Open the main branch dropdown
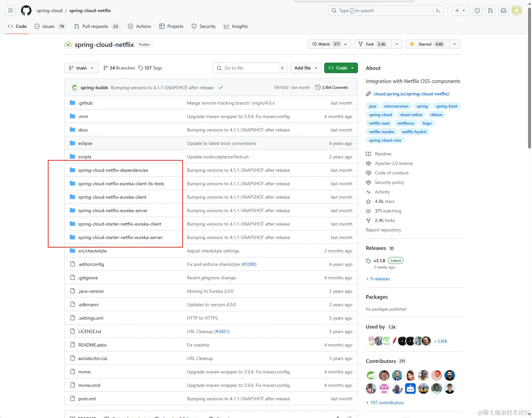Viewport: 532px width, 418px height. click(x=81, y=68)
